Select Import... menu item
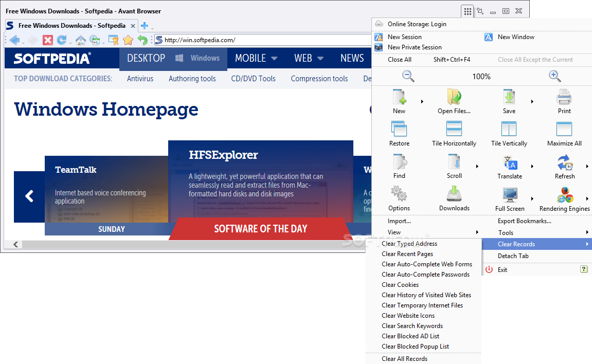The height and width of the screenshot is (364, 592). point(399,221)
